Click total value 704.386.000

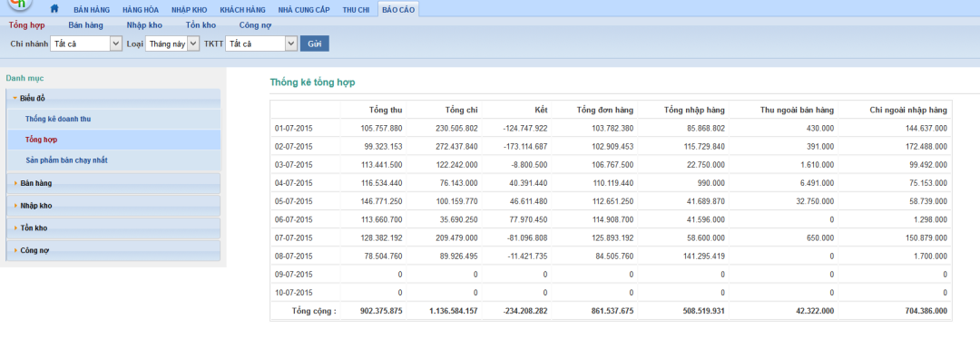coord(926,311)
